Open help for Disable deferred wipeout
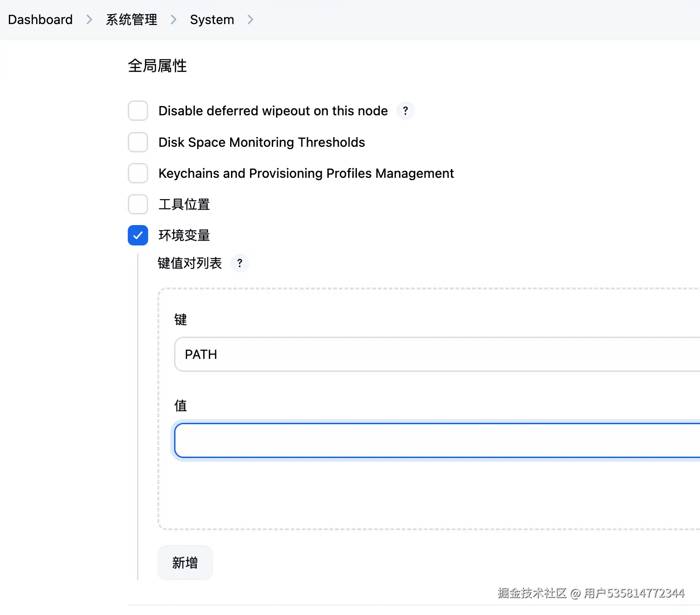700x615 pixels. [x=406, y=111]
